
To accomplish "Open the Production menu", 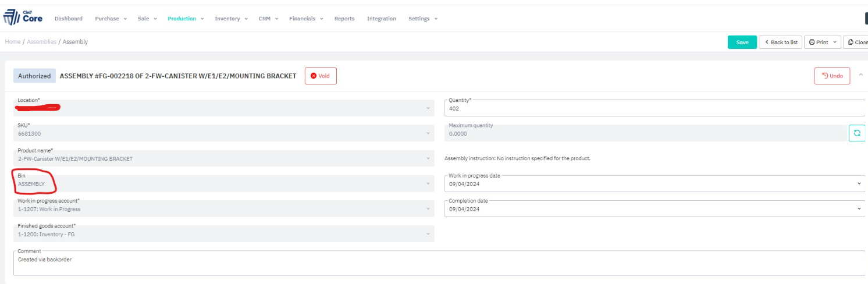I will coord(185,19).
